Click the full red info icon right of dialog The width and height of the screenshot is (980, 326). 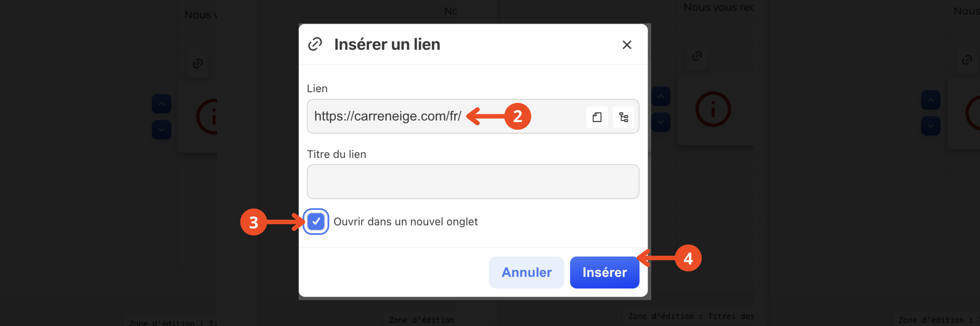click(x=713, y=109)
